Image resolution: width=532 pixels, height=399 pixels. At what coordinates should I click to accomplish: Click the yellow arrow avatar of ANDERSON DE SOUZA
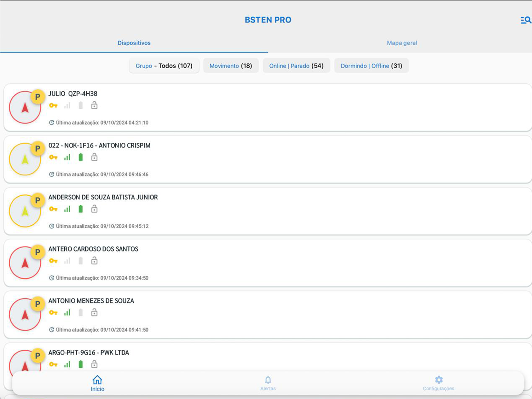pyautogui.click(x=25, y=211)
